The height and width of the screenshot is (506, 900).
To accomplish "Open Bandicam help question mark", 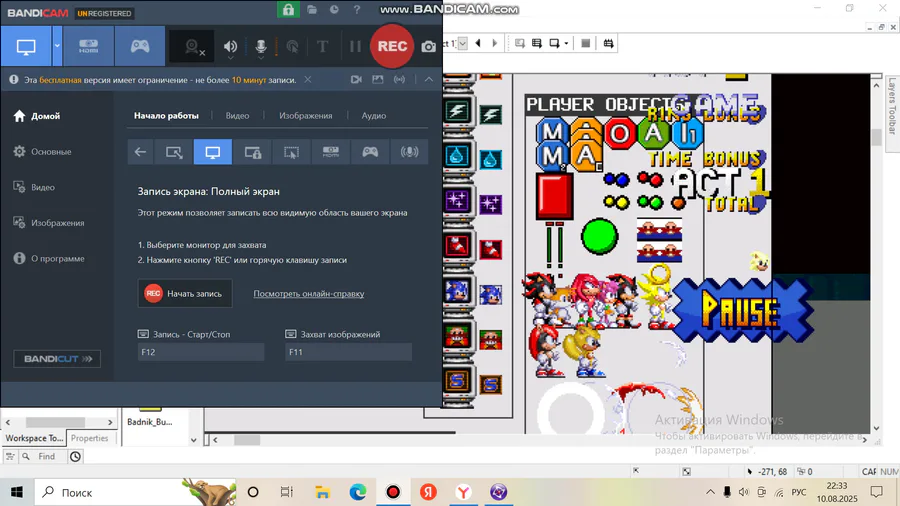I will [356, 10].
